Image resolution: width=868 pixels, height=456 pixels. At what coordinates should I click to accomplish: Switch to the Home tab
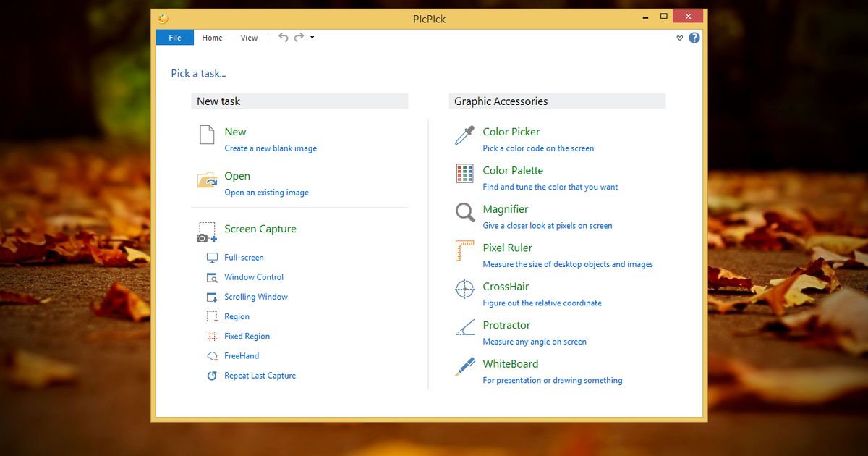click(212, 38)
